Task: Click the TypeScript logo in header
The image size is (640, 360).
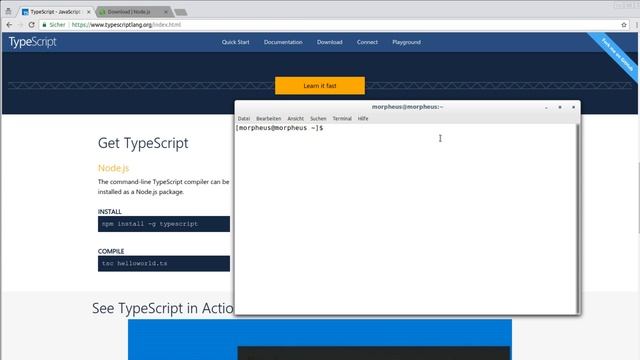Action: [x=33, y=42]
